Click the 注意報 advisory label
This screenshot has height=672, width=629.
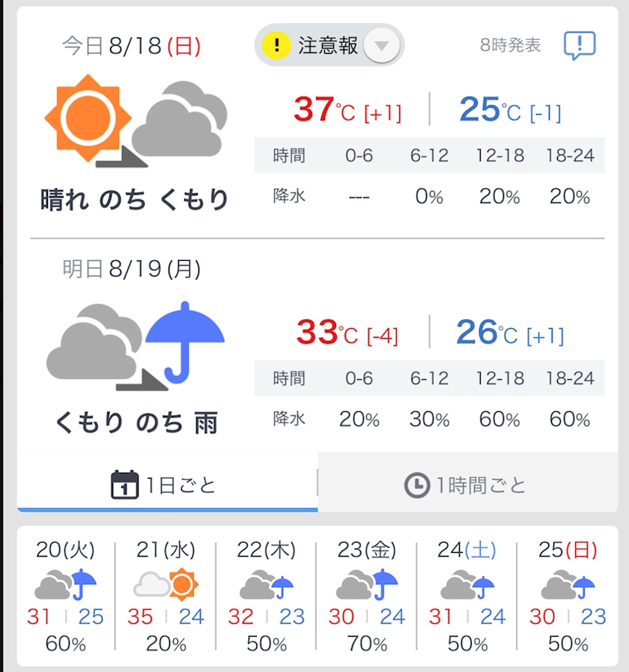click(328, 45)
